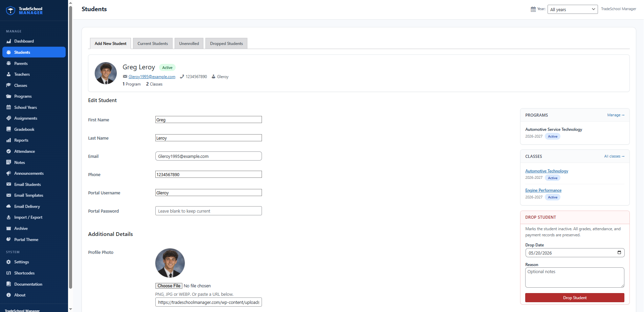
Task: Click the Assignments sidebar icon
Action: point(9,118)
